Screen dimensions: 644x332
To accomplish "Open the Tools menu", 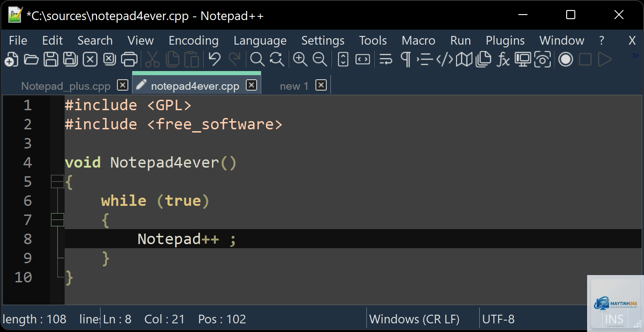I will pyautogui.click(x=373, y=41).
